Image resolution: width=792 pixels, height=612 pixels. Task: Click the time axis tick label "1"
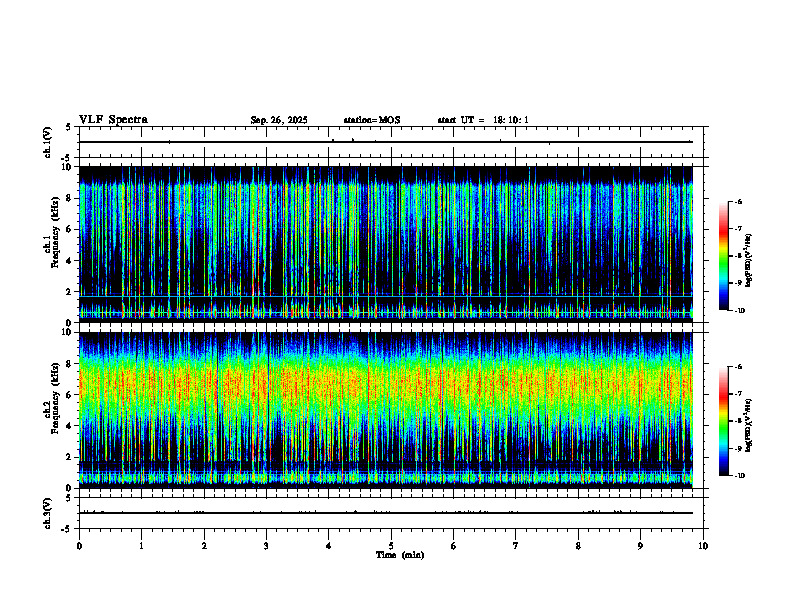[142, 546]
